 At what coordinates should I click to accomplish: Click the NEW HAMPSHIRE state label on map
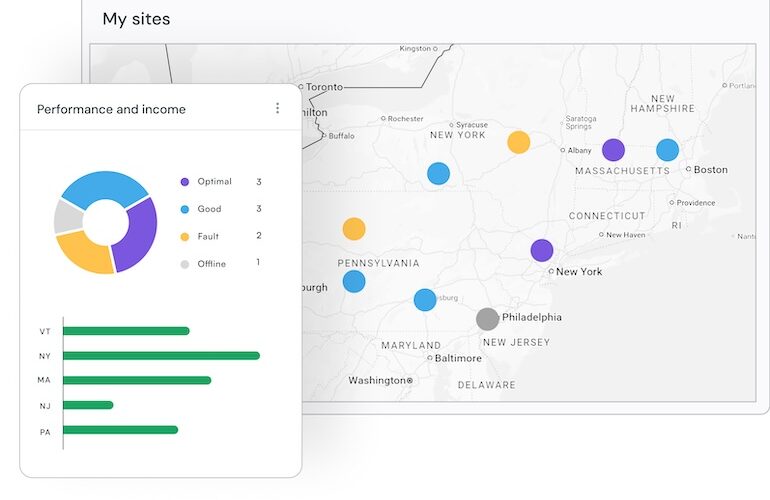point(662,104)
